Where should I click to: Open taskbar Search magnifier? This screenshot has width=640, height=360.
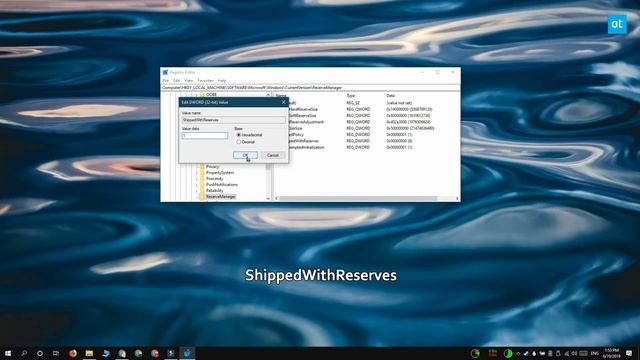(24, 353)
